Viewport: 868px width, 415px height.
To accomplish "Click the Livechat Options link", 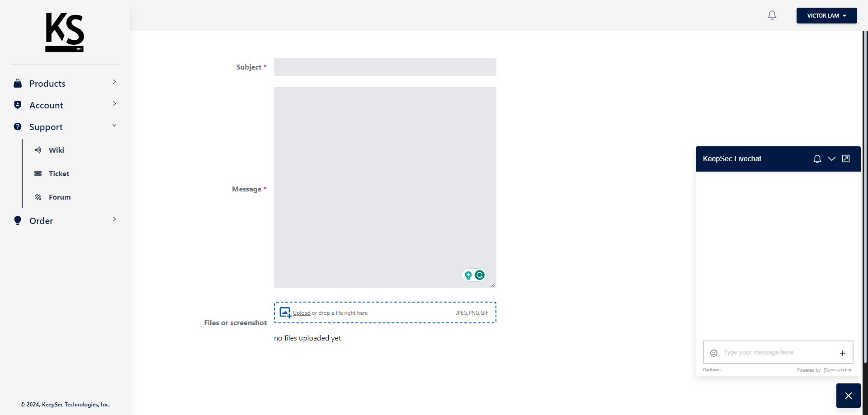I will [x=712, y=370].
